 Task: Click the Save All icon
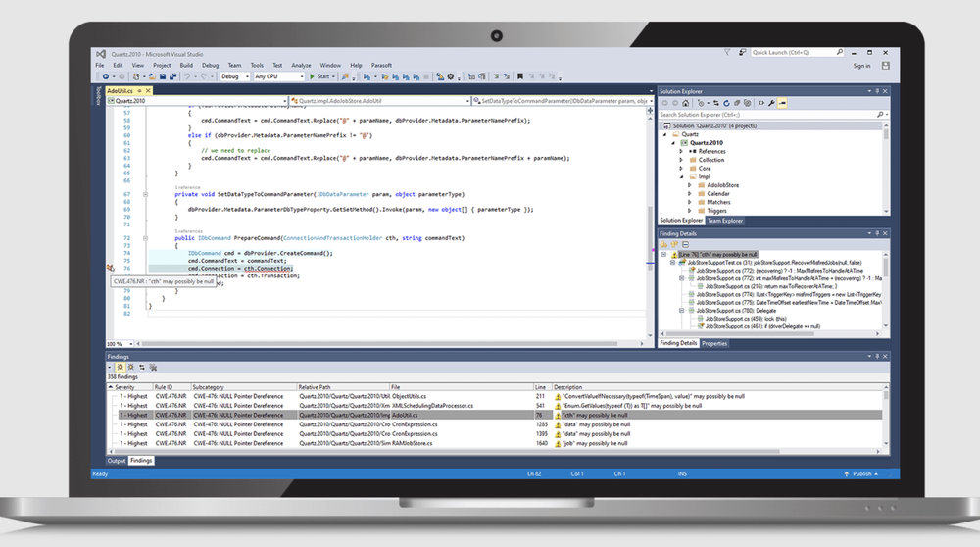pyautogui.click(x=173, y=76)
